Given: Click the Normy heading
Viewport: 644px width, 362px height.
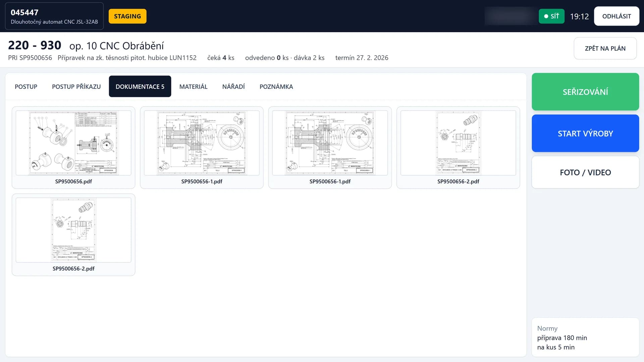Looking at the screenshot, I should pyautogui.click(x=547, y=328).
